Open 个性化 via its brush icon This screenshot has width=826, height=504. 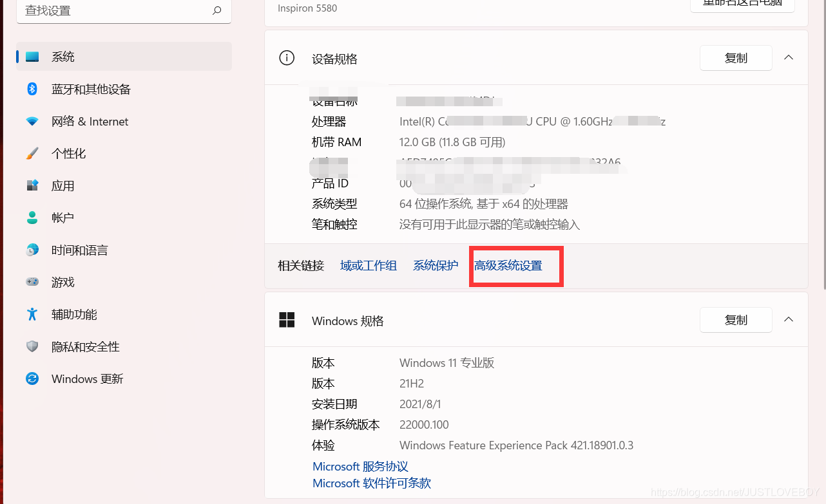(32, 153)
